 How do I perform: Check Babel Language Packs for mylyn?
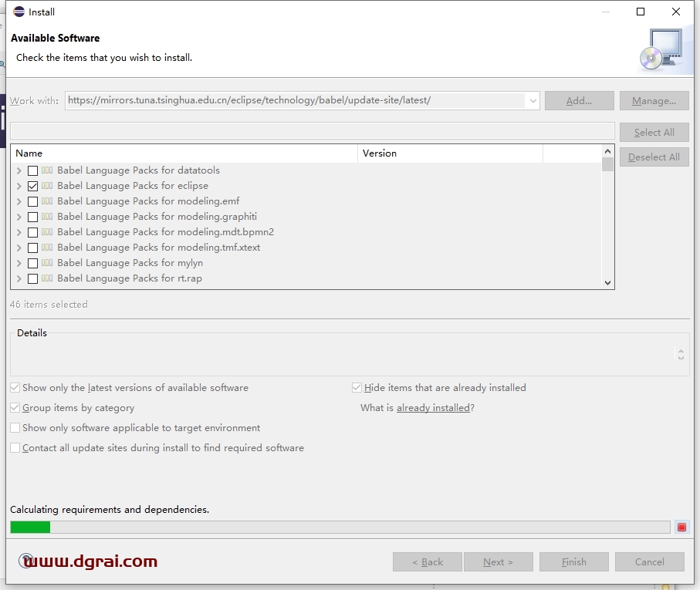coord(32,263)
